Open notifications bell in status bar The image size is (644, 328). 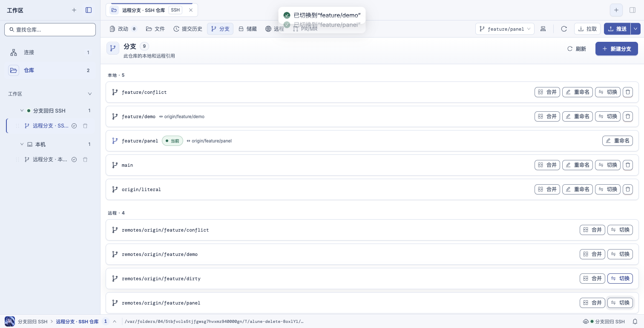point(635,322)
